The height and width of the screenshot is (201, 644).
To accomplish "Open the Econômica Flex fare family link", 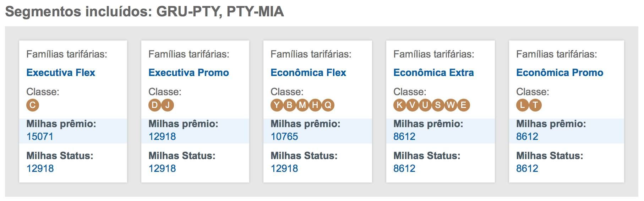I will tap(308, 73).
